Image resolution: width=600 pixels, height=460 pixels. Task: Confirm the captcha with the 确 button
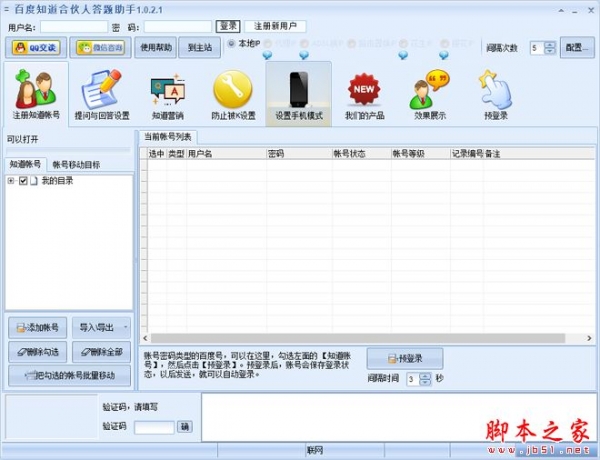coord(185,427)
